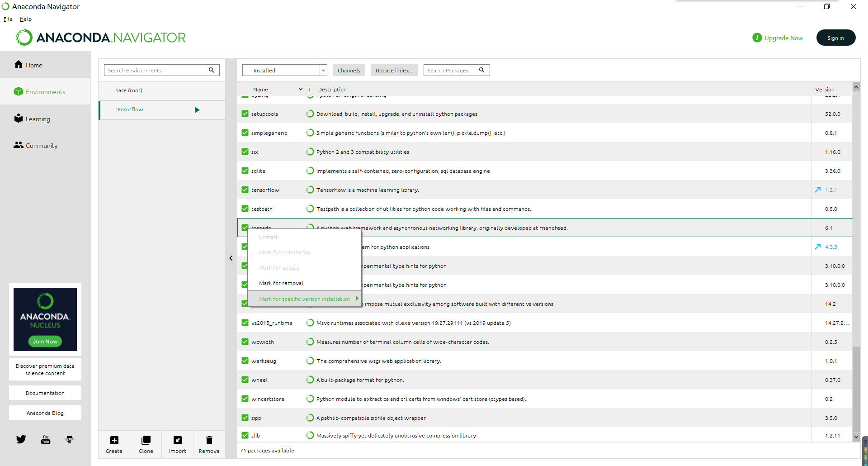
Task: Open Anaconda's Twitter page icon
Action: point(21,439)
